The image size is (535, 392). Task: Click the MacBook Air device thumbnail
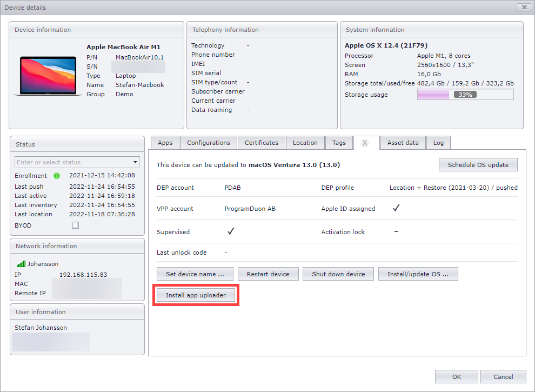[x=48, y=76]
